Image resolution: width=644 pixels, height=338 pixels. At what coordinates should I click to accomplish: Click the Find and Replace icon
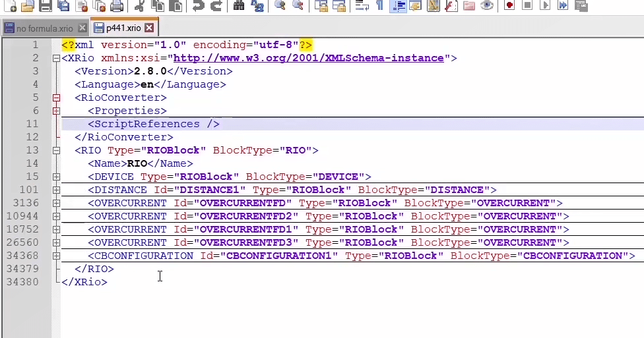tap(257, 6)
